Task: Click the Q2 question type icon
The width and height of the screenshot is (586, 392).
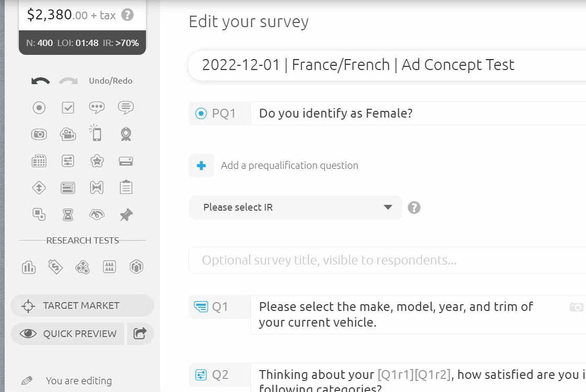Action: 201,375
